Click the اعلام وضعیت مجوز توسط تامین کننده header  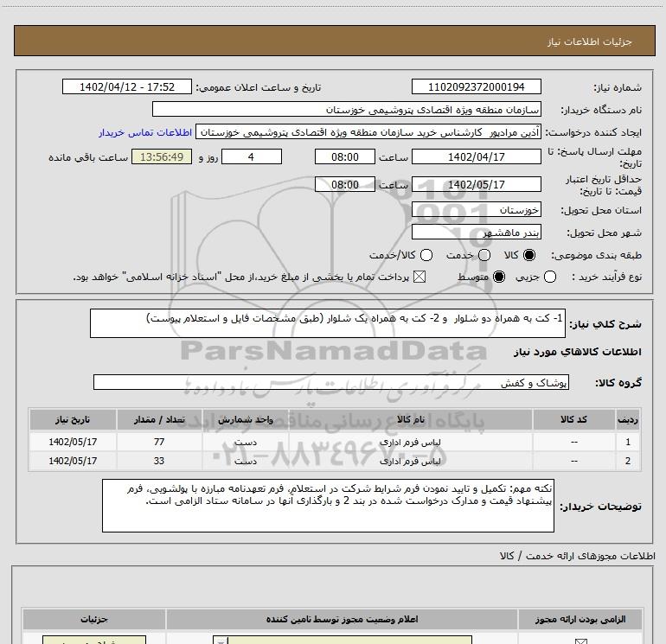342,620
